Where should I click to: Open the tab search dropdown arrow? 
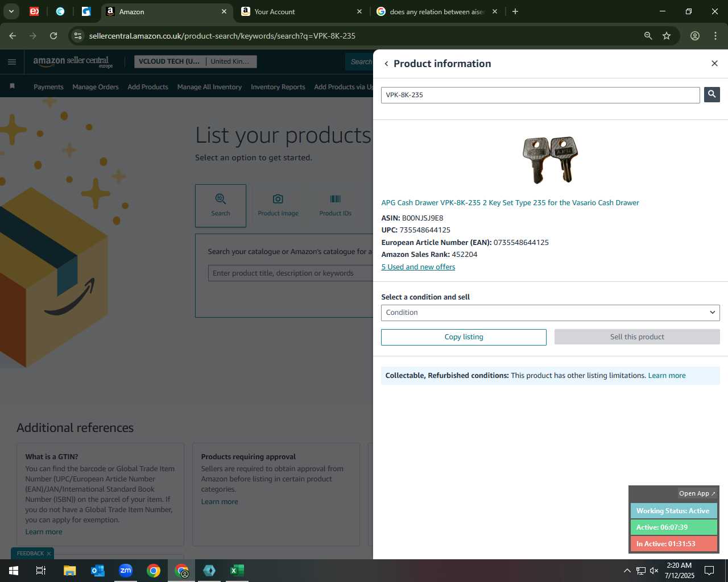(x=11, y=11)
